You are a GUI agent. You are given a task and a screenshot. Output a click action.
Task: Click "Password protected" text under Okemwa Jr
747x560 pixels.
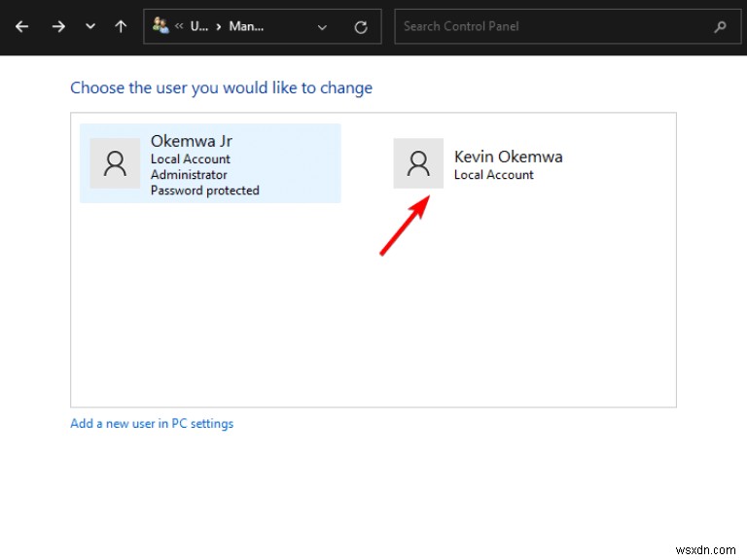click(x=205, y=191)
